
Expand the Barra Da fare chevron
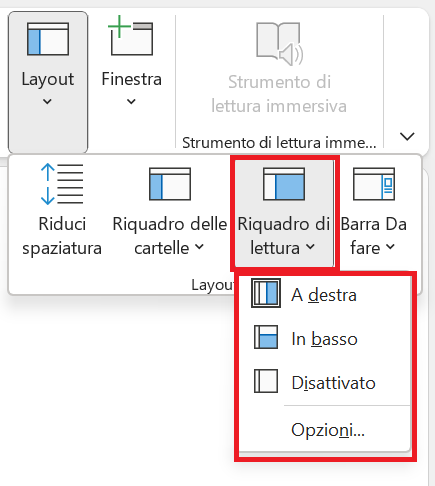click(x=390, y=247)
